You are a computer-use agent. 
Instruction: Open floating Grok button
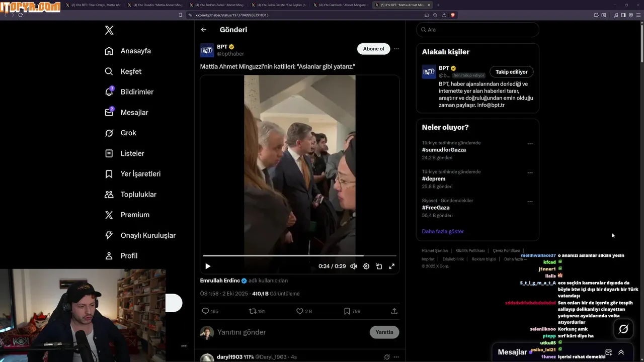pyautogui.click(x=623, y=329)
